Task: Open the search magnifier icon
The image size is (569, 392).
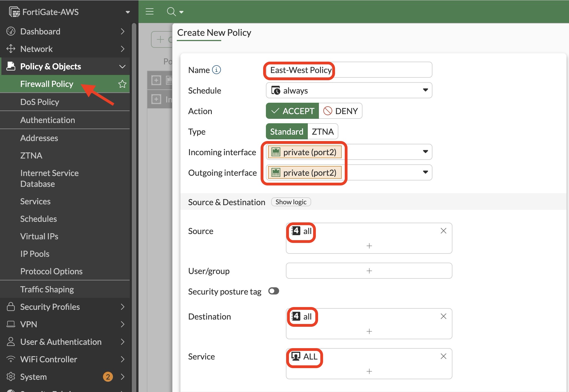Action: [x=171, y=11]
